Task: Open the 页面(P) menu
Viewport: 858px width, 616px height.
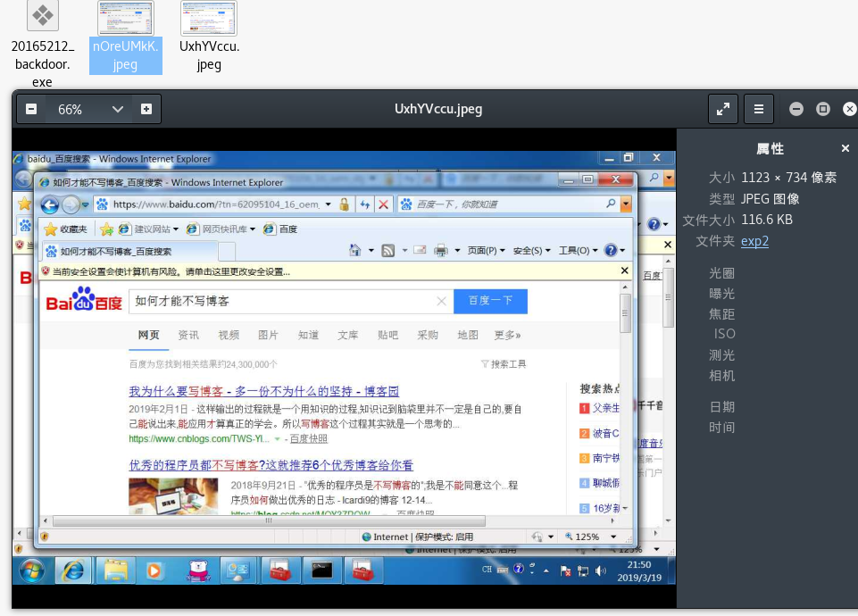Action: tap(486, 251)
